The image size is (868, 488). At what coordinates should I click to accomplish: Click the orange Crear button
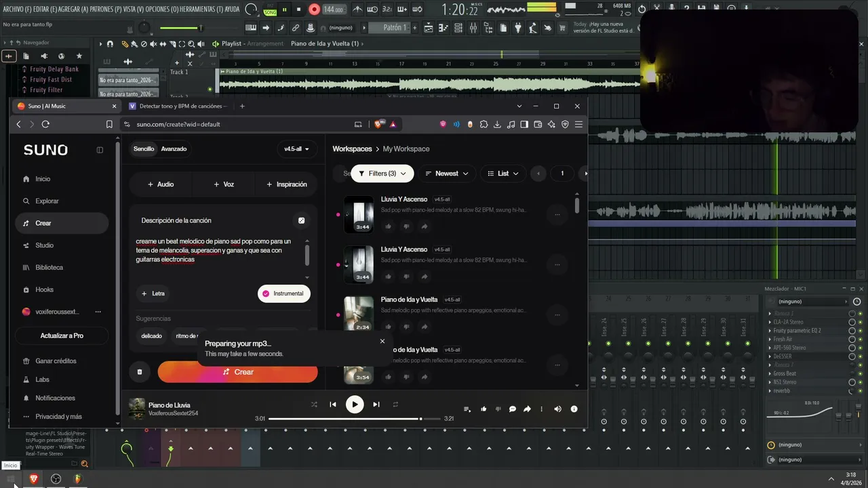pos(237,372)
